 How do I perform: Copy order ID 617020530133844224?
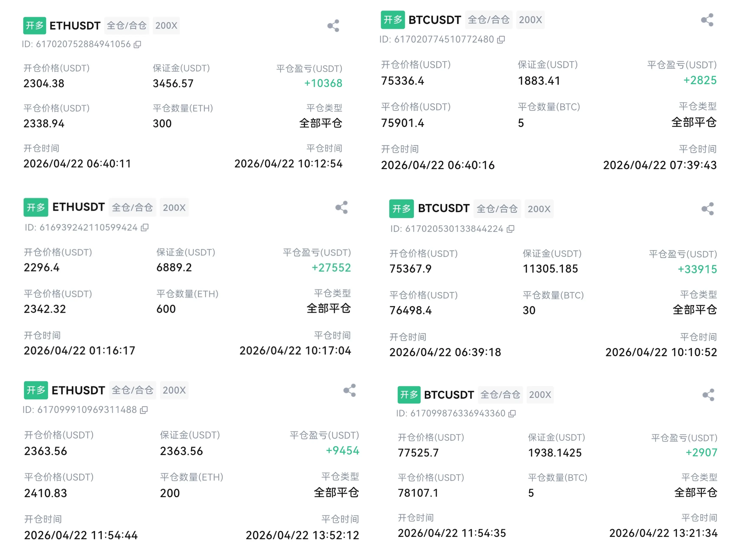click(x=510, y=229)
